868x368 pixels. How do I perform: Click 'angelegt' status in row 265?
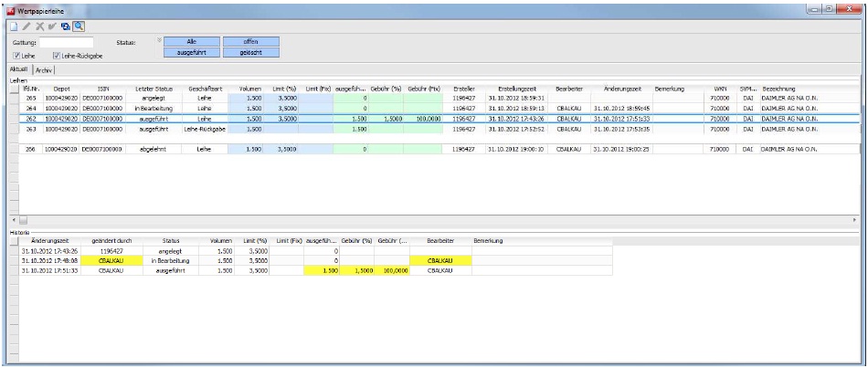(x=153, y=98)
